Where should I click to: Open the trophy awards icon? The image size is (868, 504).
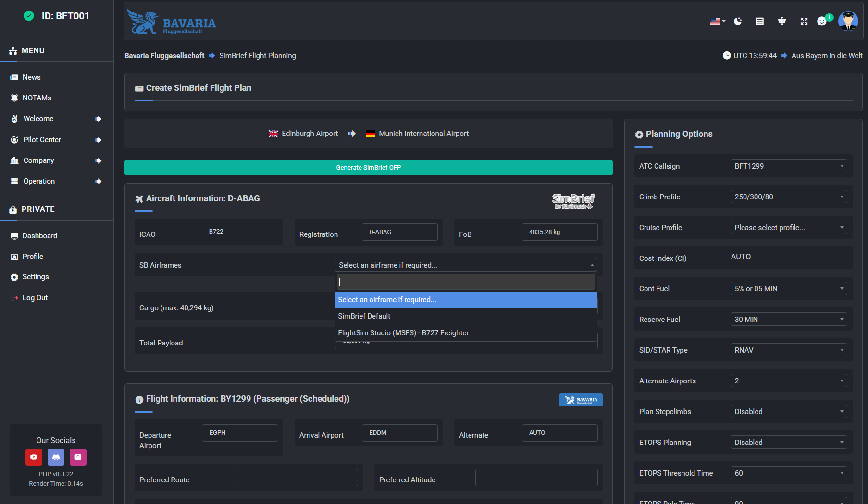tap(782, 21)
